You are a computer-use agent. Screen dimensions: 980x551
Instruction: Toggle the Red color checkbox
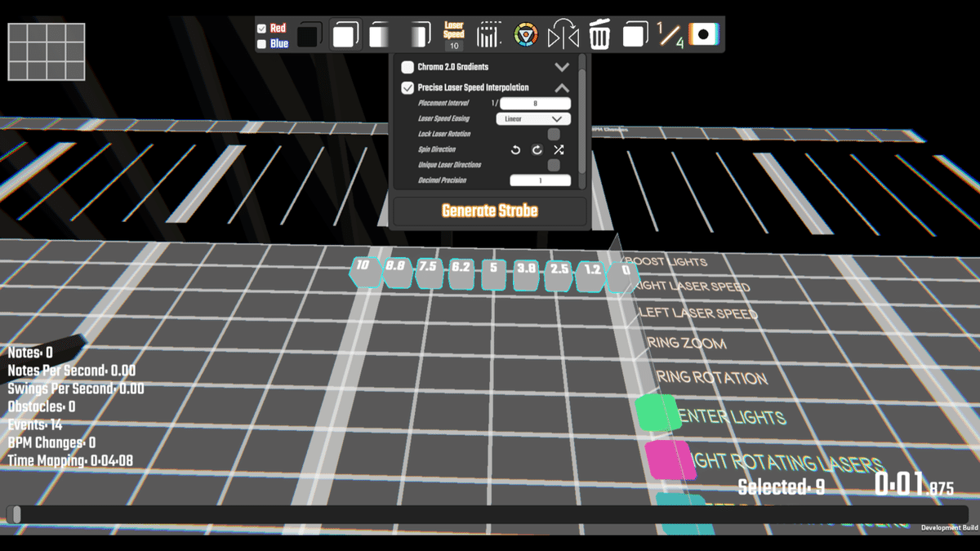[262, 29]
